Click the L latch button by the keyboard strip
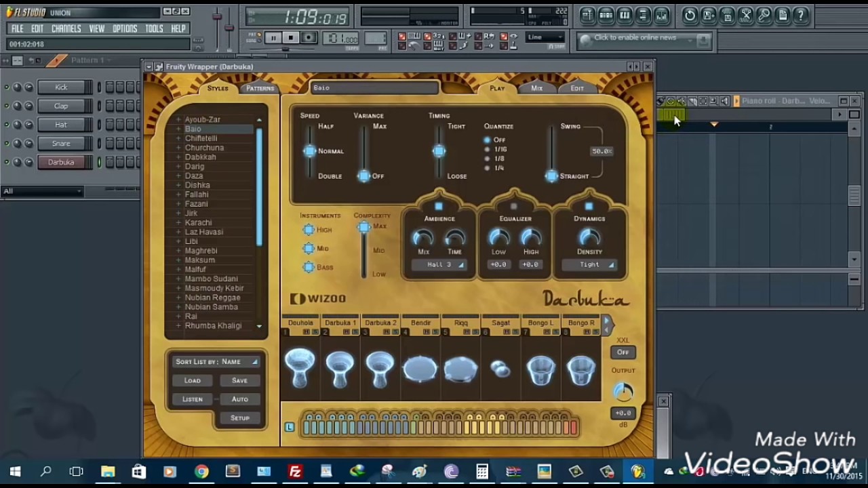 tap(290, 427)
